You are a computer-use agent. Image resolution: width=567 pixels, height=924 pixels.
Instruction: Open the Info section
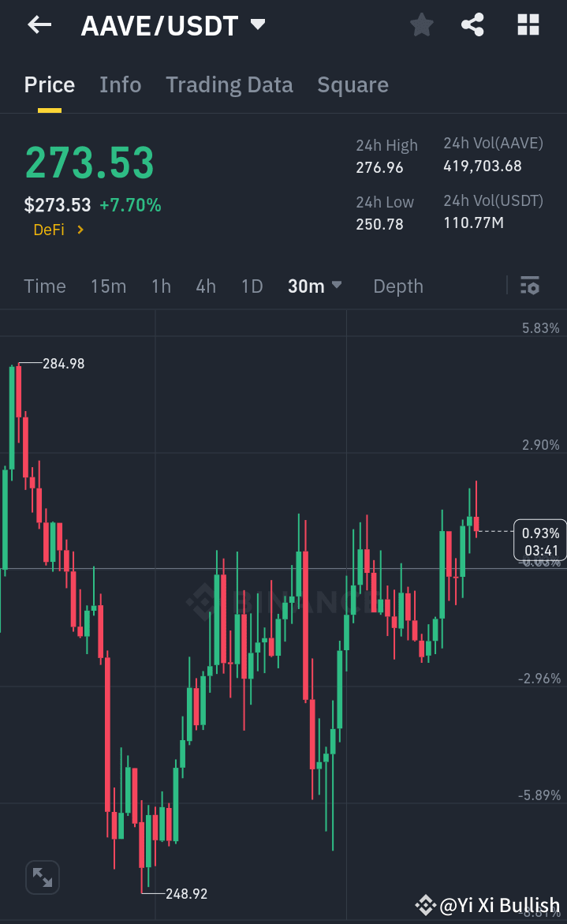pos(120,84)
